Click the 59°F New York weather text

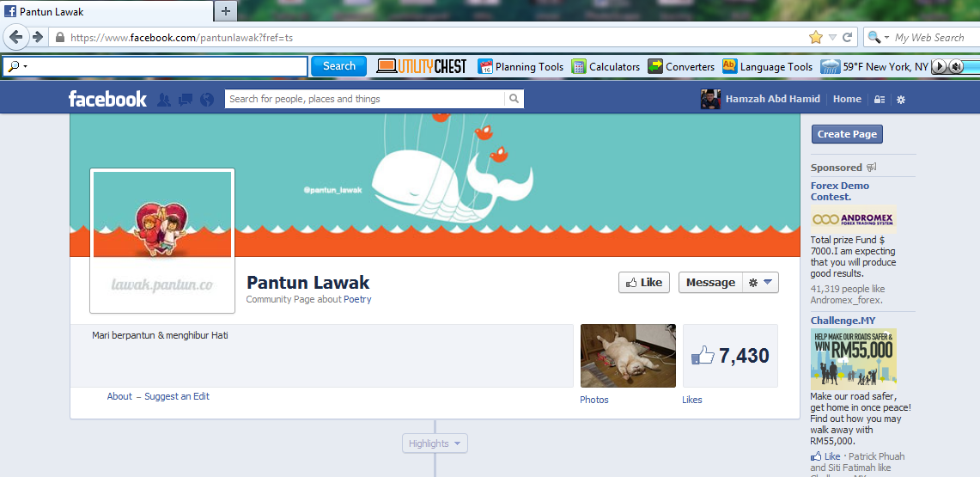[886, 66]
